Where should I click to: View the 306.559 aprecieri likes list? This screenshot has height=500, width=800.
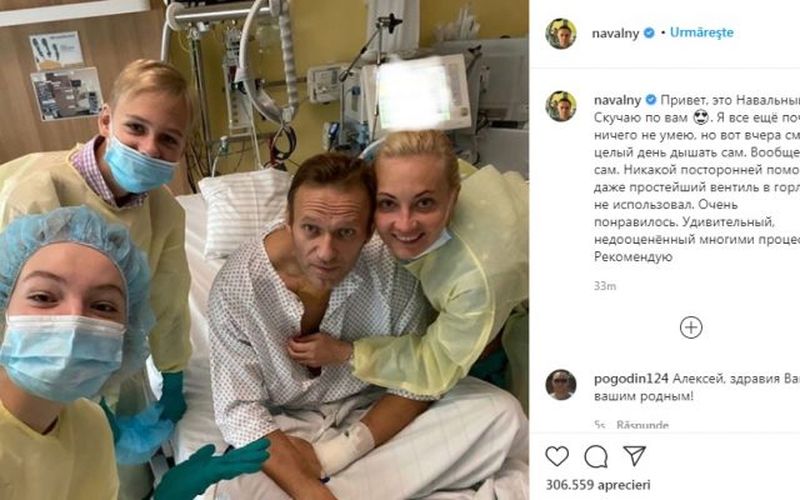point(598,484)
